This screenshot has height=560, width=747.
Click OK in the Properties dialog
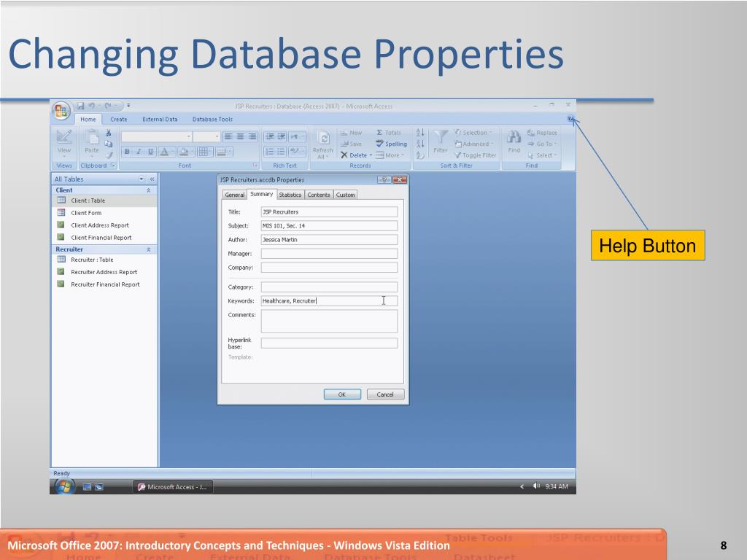pyautogui.click(x=342, y=394)
